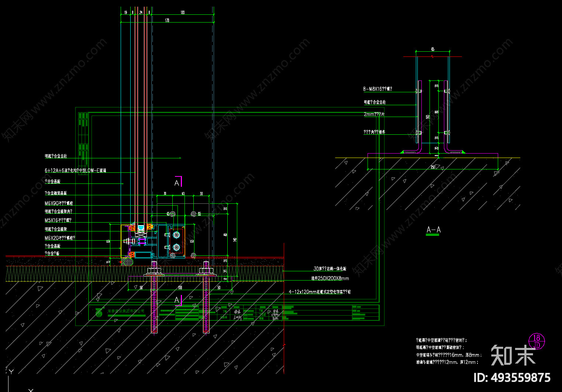This screenshot has height=392, width=562.
Task: Select the note ending '12mm, 厚12mm;'
Action: point(447,362)
